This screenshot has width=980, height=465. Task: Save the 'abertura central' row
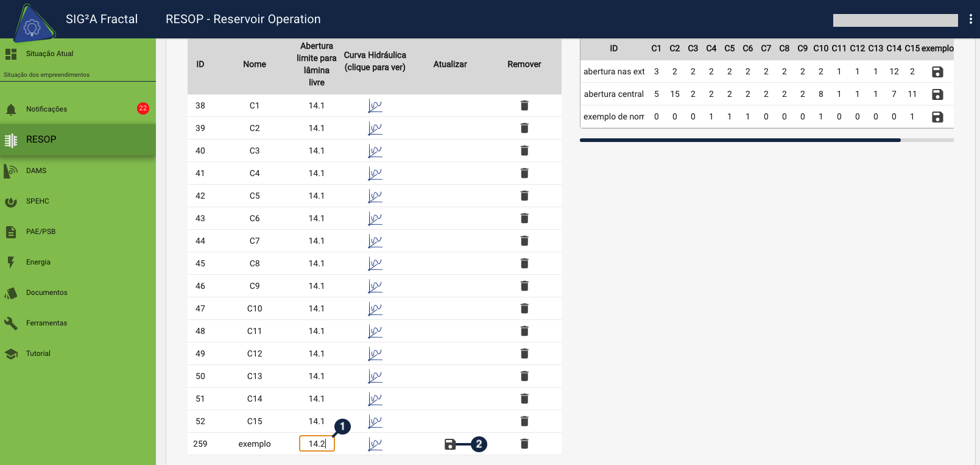click(x=937, y=94)
